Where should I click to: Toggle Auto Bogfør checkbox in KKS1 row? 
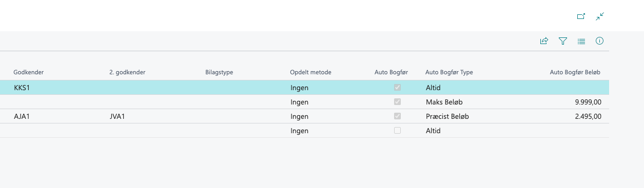(x=397, y=88)
